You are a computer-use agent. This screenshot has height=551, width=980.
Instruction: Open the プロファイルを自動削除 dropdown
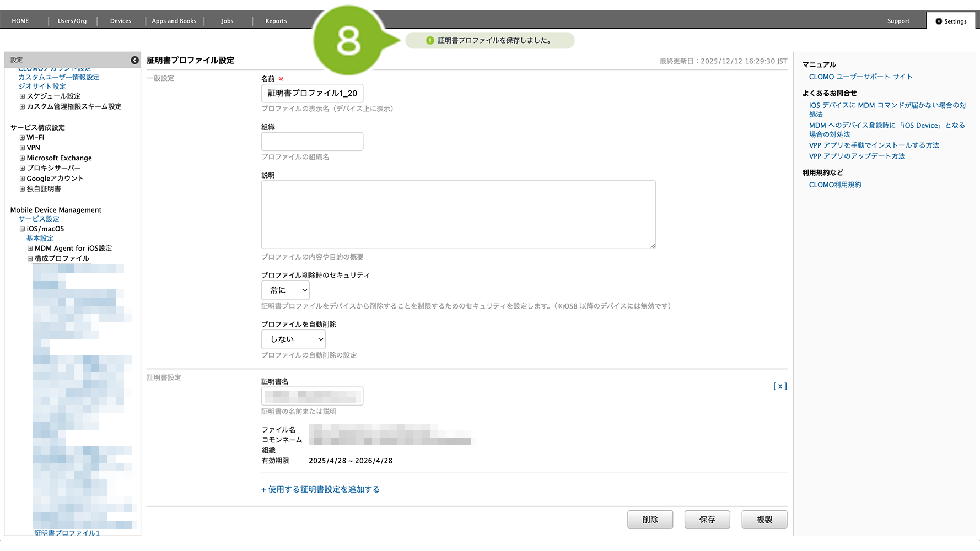click(293, 339)
